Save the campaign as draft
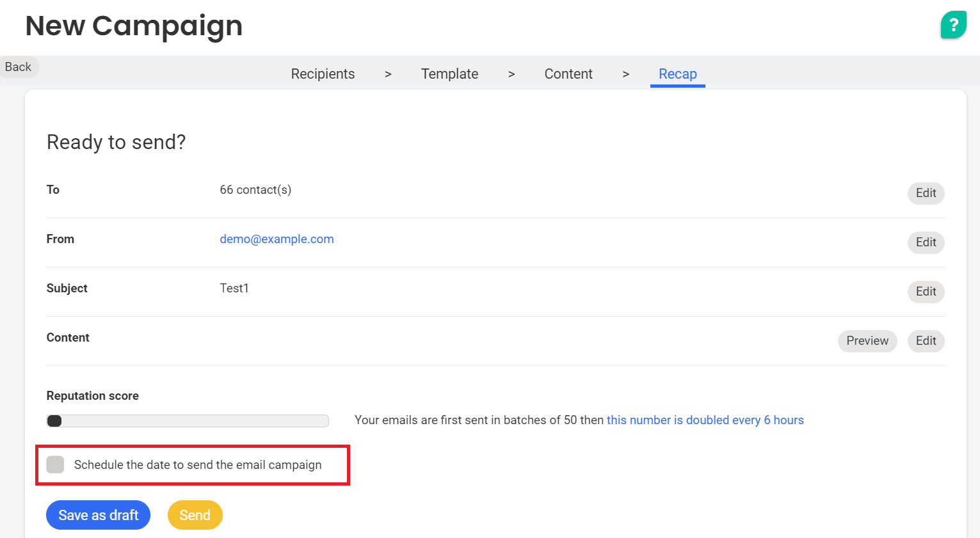The image size is (980, 538). pyautogui.click(x=98, y=515)
